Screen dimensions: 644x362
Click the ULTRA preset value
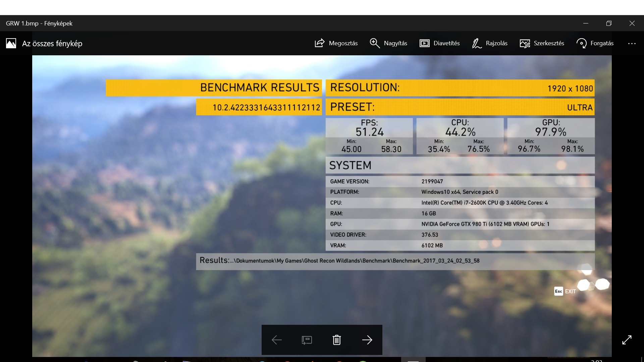click(580, 108)
